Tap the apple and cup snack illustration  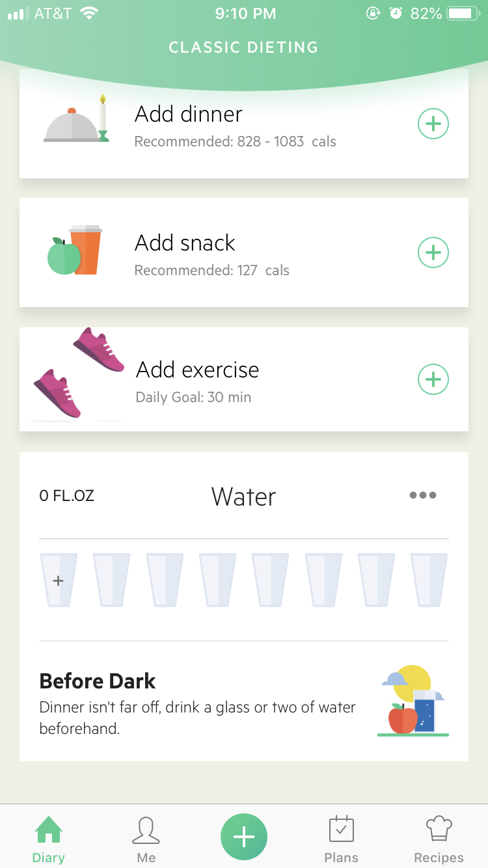(x=75, y=251)
